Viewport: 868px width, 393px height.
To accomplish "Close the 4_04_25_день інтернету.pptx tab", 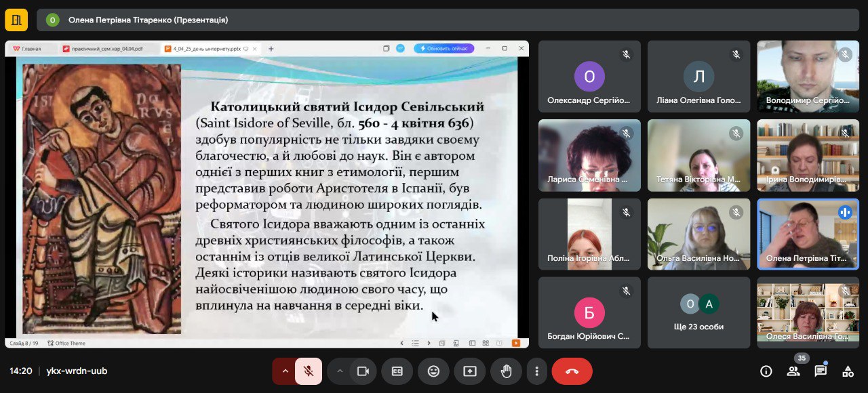I will pos(256,49).
